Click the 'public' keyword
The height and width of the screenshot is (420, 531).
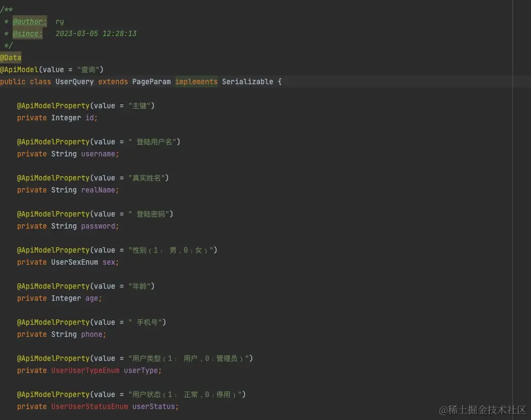click(x=13, y=82)
